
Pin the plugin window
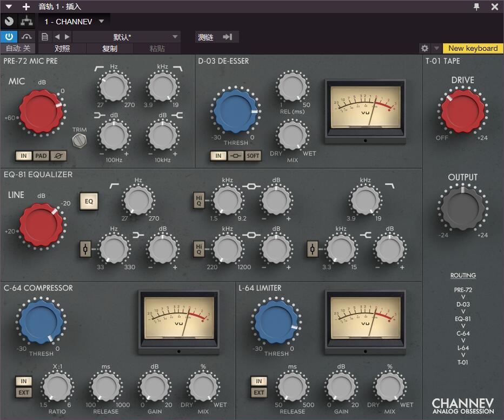(x=476, y=6)
